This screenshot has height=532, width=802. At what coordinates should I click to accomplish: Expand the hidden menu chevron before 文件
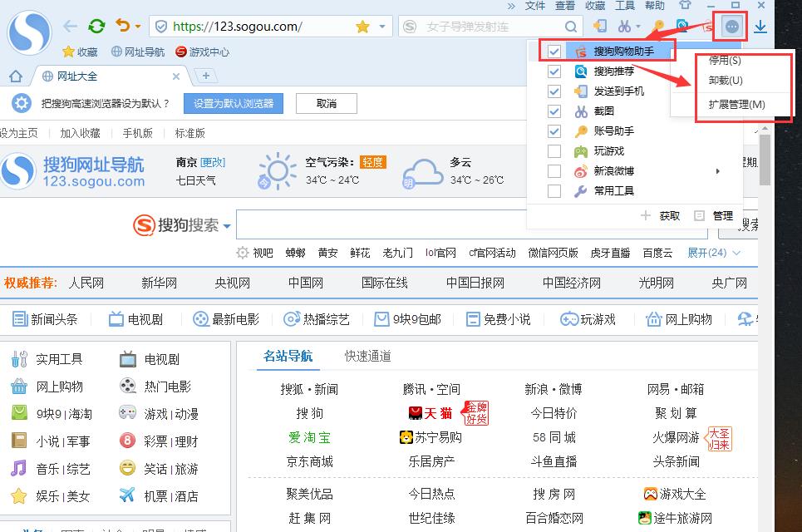[x=511, y=6]
